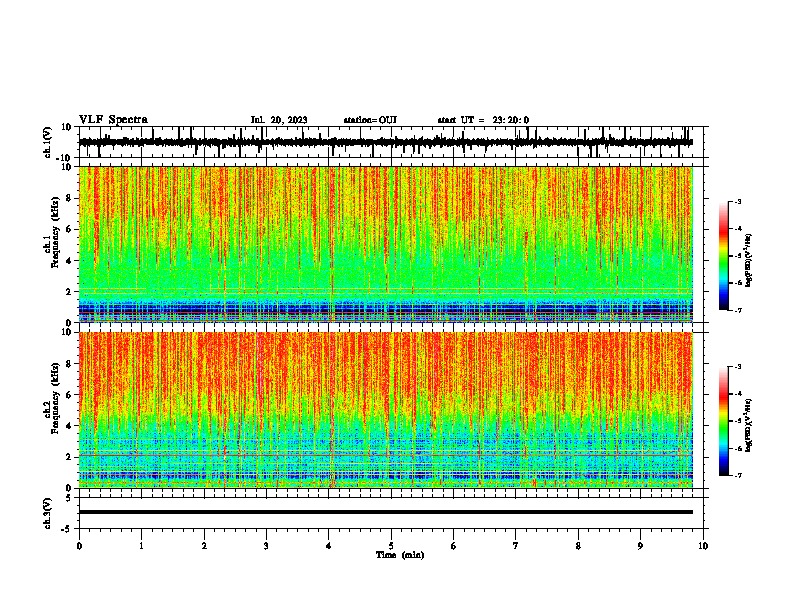Screen dimensions: 792x612
Task: Click the ch.2 color scale bar
Action: coord(723,421)
